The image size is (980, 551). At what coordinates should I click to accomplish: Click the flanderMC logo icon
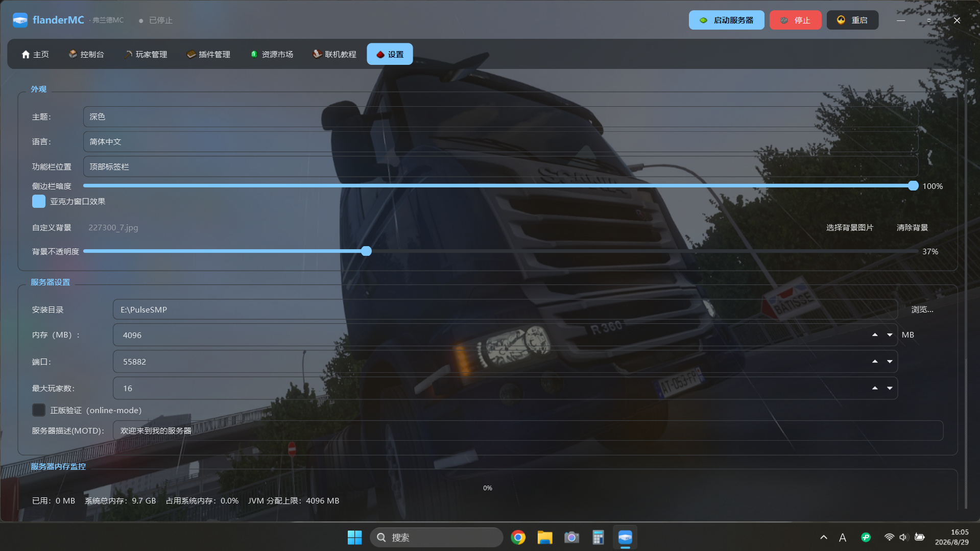pos(20,20)
